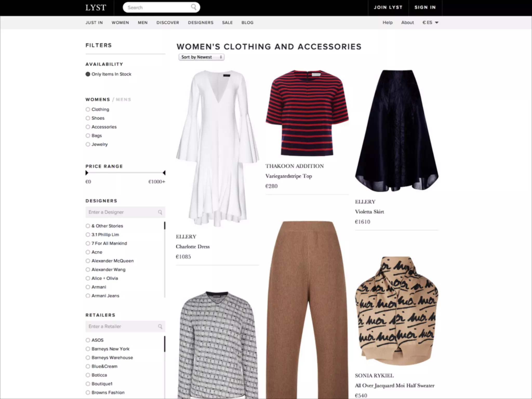Click the Enter a Designer input field

pos(125,212)
